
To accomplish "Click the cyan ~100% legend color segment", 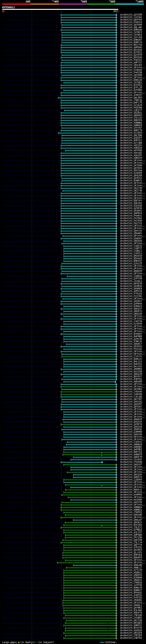I will tap(130, 4).
